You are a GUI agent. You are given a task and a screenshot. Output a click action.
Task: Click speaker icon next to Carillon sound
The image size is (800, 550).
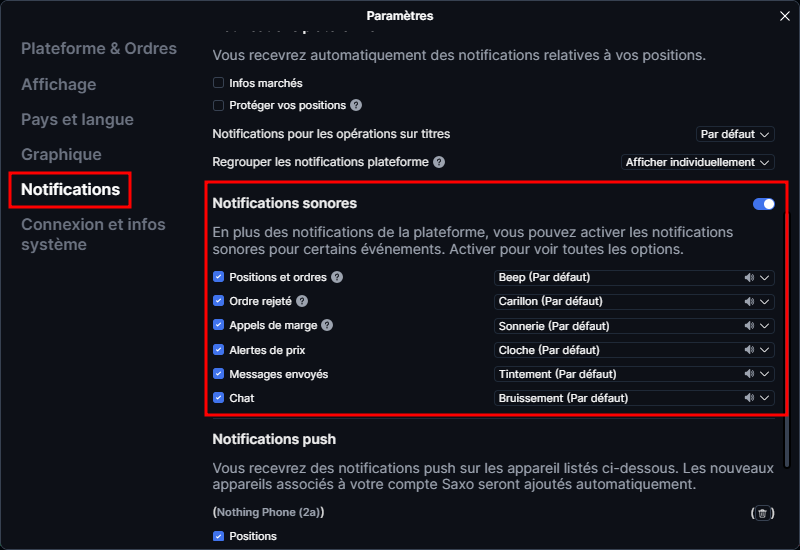(749, 301)
